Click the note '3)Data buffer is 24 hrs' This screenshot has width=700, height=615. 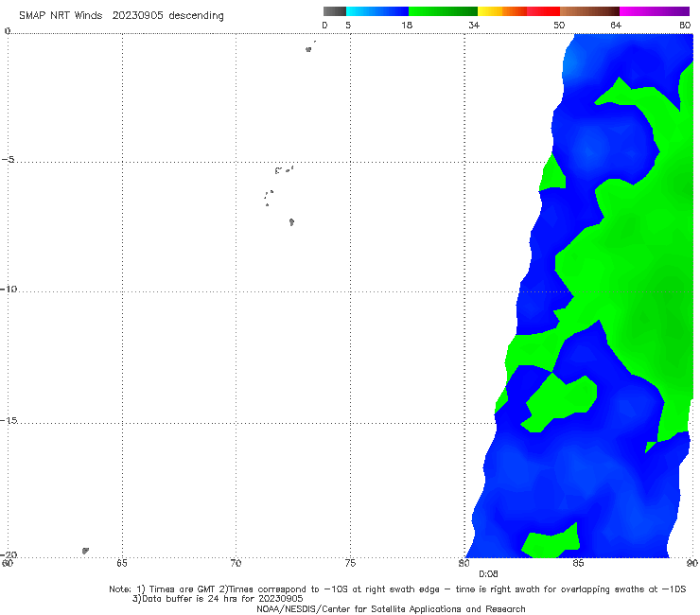[x=218, y=599]
